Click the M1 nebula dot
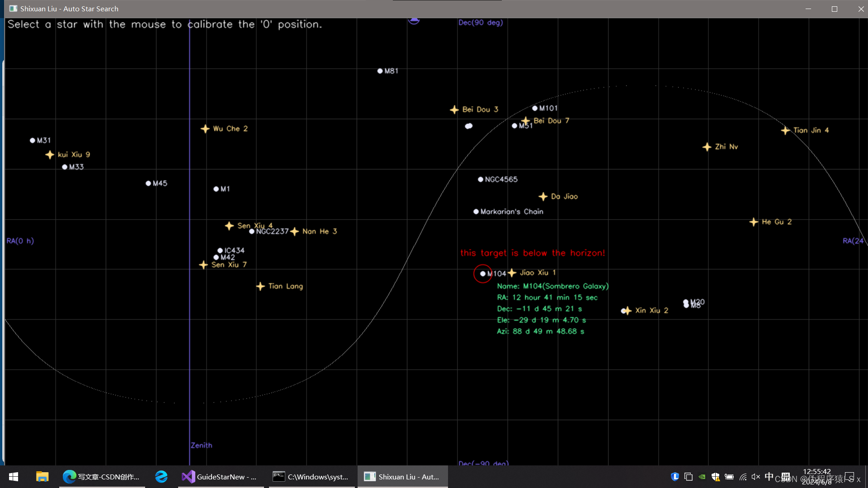The height and width of the screenshot is (488, 868). click(216, 189)
